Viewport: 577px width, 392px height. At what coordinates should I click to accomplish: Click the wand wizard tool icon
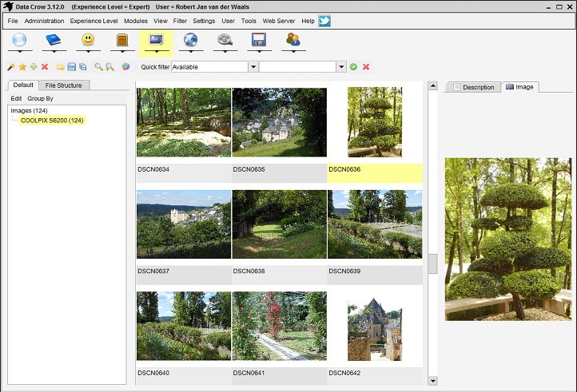point(11,67)
